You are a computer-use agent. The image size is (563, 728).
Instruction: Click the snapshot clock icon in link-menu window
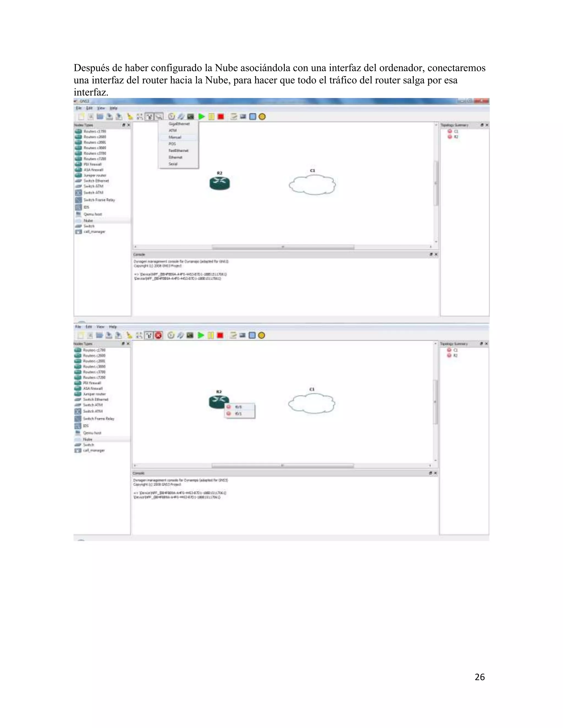pyautogui.click(x=172, y=117)
